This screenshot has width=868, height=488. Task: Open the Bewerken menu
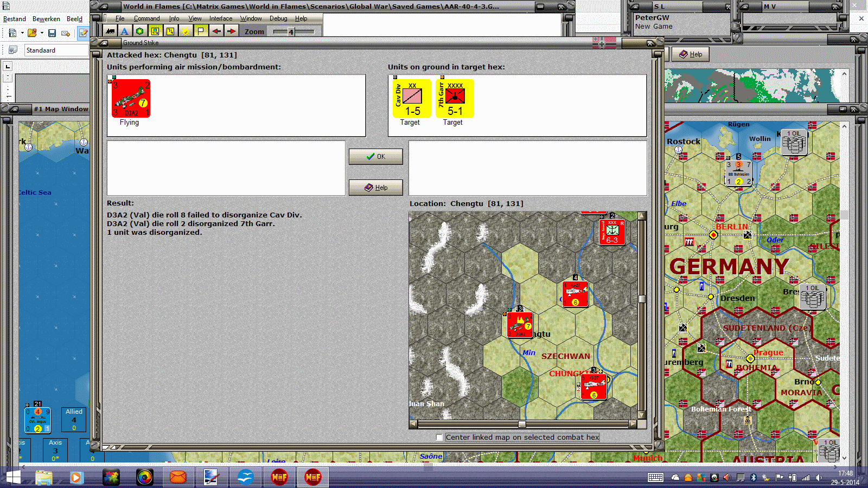point(46,19)
